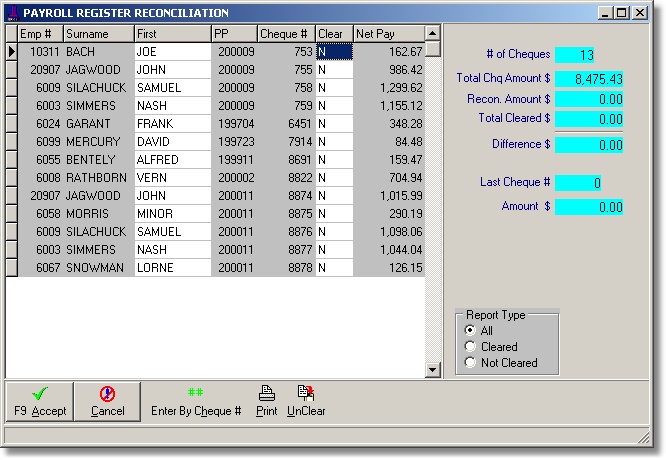Click Clear cell for cheque 759
The image size is (666, 460).
click(334, 106)
